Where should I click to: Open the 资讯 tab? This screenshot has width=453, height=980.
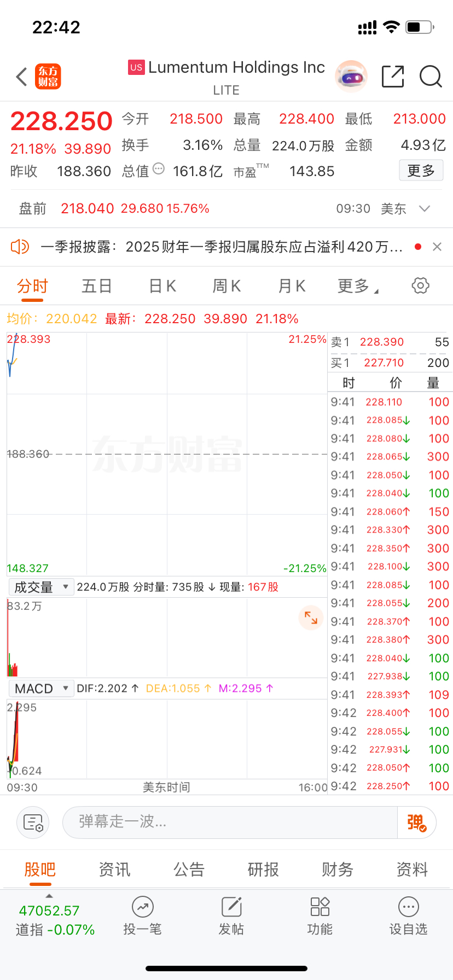pos(114,870)
